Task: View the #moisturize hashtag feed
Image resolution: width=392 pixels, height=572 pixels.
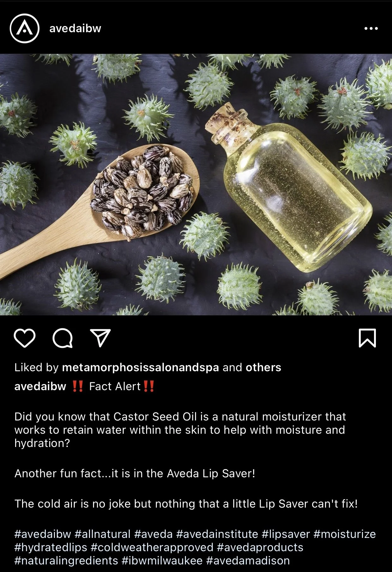Action: 345,534
